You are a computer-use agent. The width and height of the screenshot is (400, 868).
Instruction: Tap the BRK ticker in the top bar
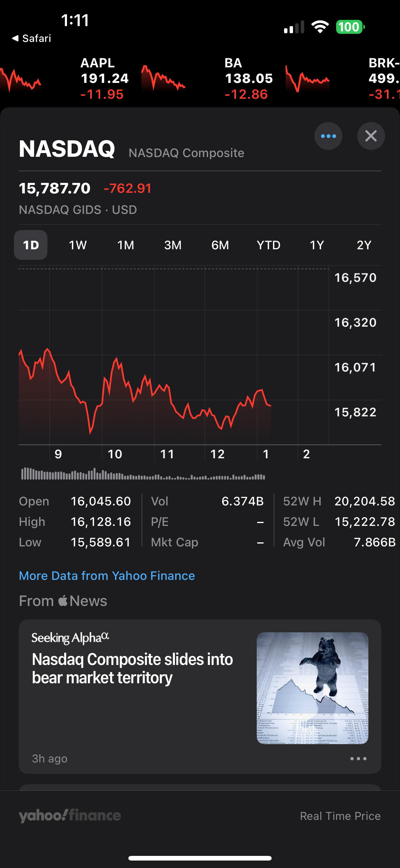[x=384, y=79]
